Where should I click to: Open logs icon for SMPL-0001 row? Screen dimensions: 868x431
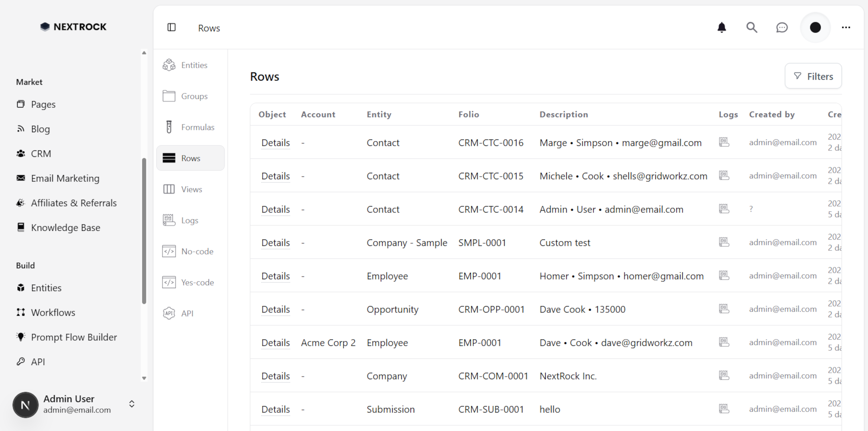[724, 242]
